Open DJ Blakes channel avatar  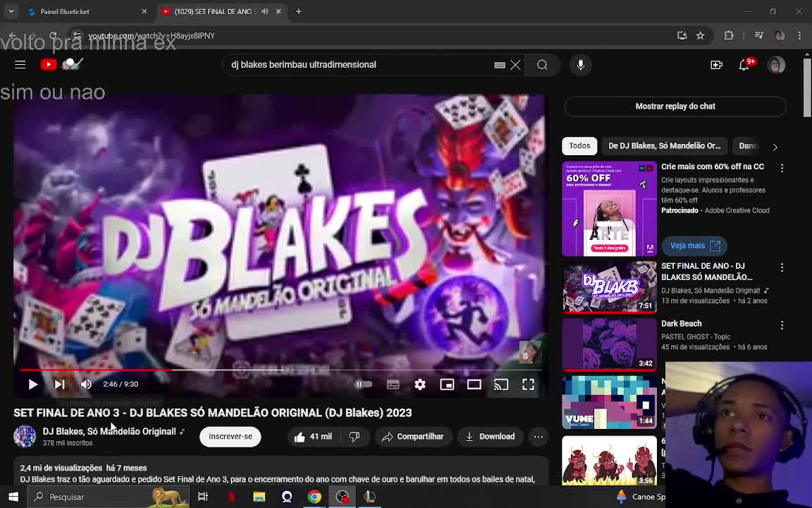point(25,437)
